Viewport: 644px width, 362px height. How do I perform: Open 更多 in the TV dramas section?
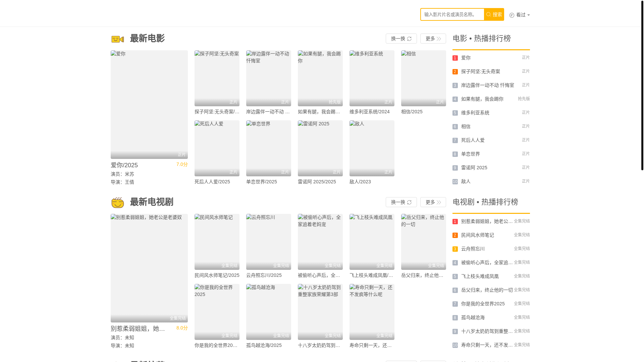(433, 202)
